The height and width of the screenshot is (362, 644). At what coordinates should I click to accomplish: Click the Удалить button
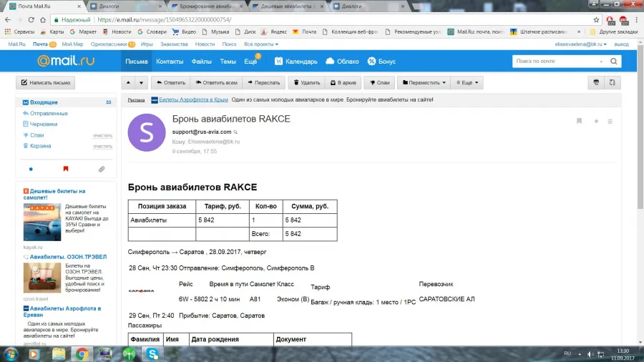click(x=307, y=82)
